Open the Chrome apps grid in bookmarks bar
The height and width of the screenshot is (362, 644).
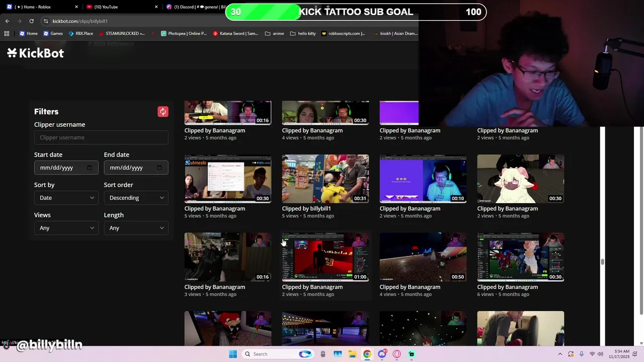point(7,34)
